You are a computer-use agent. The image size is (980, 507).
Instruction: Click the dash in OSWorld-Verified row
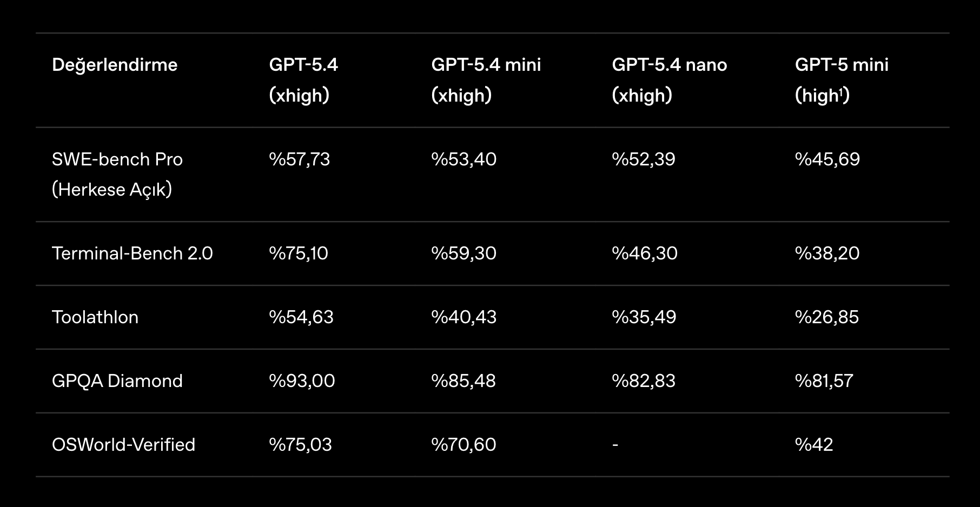(615, 445)
